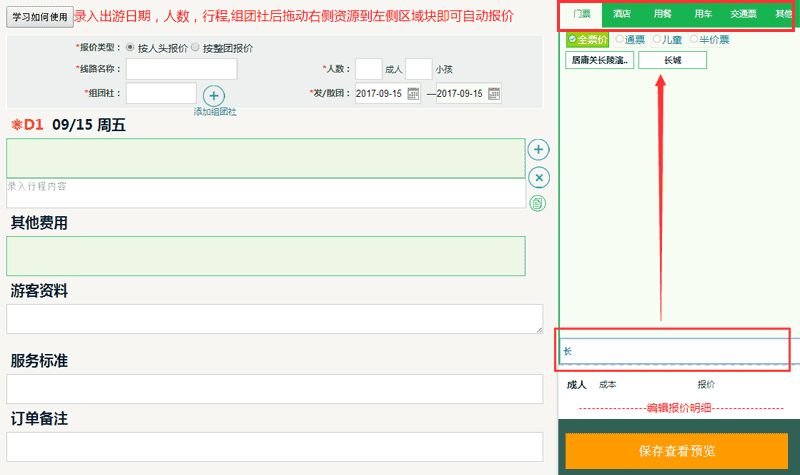Image resolution: width=800 pixels, height=475 pixels.
Task: Click the add day plus icon beside D1
Action: pos(538,150)
